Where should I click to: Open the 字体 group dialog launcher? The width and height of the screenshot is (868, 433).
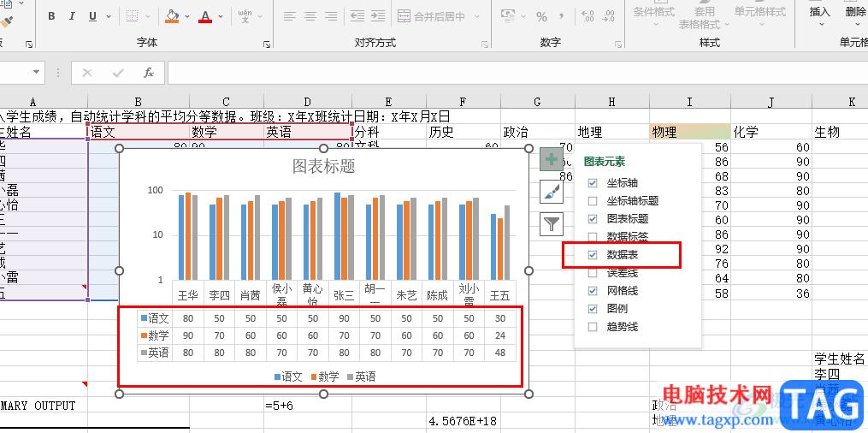coord(267,44)
